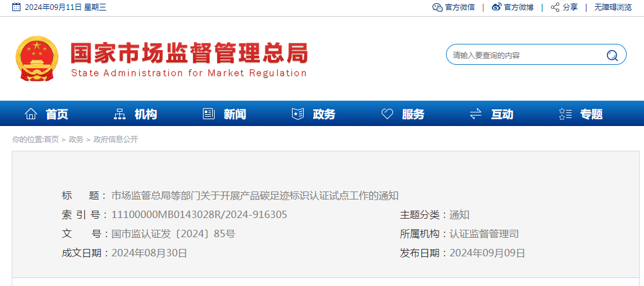
Task: Open the 专题 navigation menu
Action: 591,114
